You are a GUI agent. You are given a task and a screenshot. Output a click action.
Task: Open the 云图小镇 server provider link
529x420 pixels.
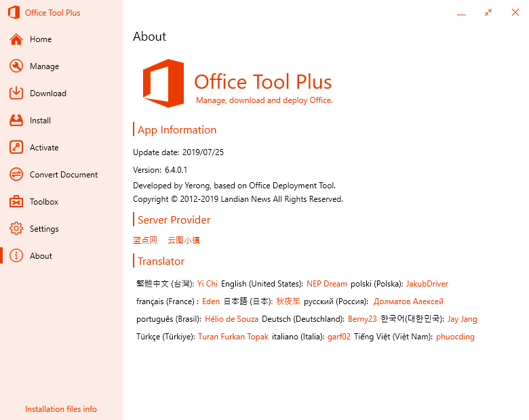[x=184, y=240]
